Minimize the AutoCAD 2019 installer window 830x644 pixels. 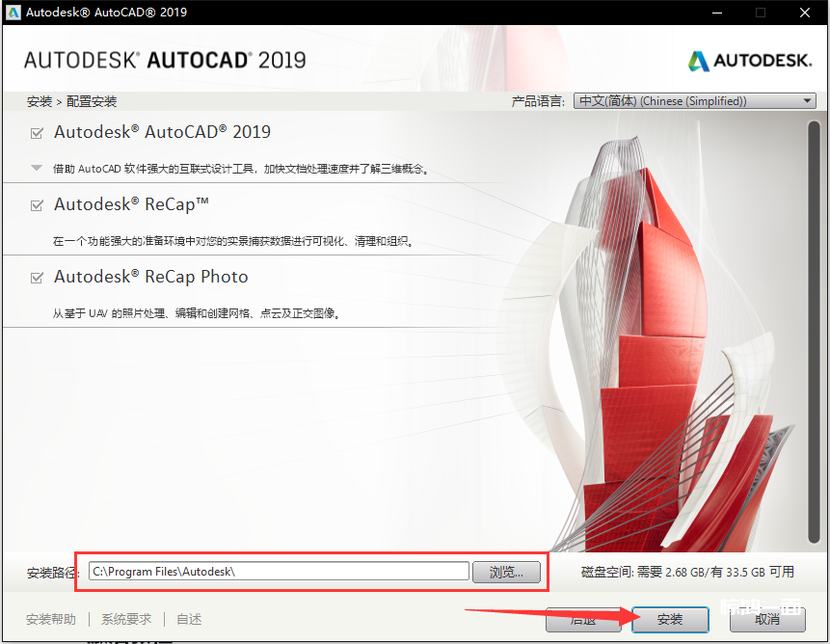715,13
